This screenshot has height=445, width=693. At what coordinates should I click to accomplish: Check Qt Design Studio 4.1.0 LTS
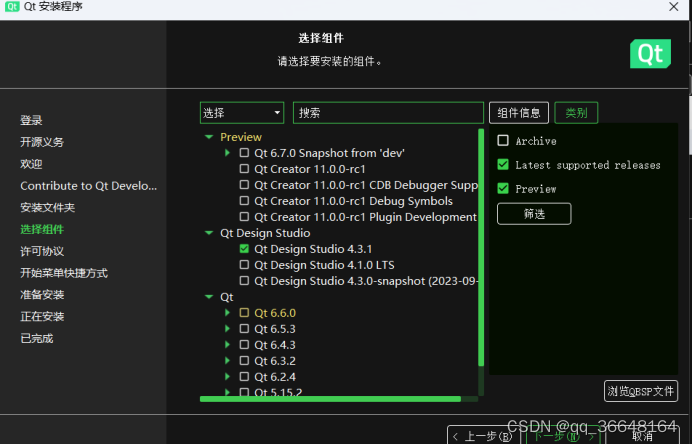point(244,265)
